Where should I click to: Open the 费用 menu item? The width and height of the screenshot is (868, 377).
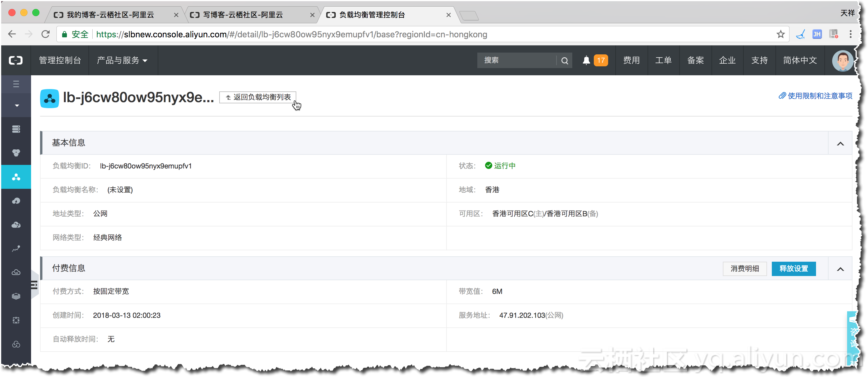(x=631, y=60)
